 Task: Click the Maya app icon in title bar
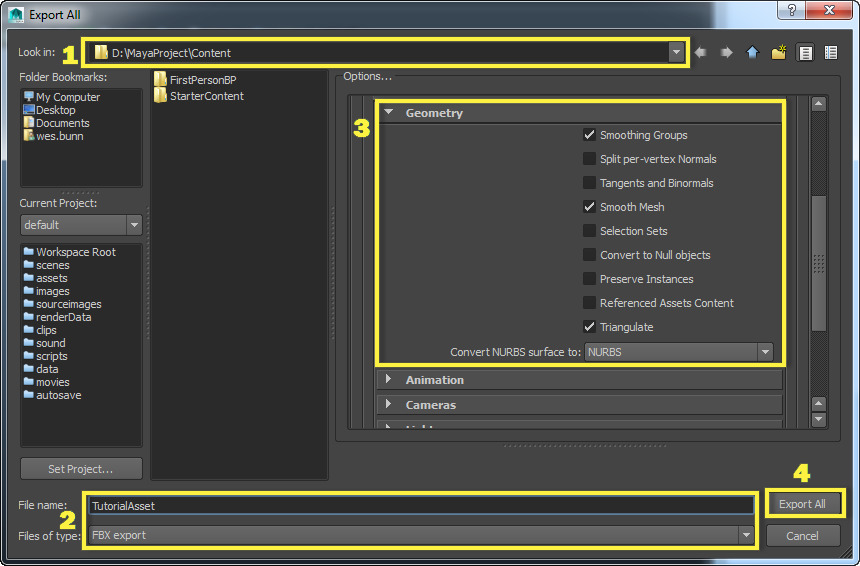[16, 15]
